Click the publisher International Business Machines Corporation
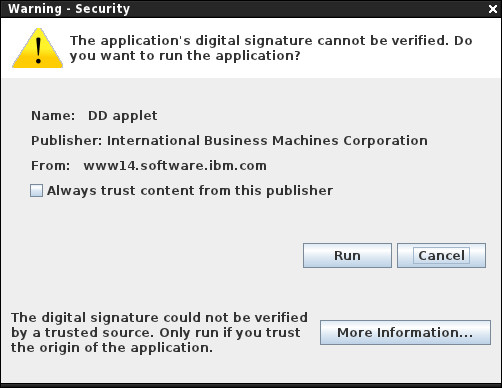This screenshot has width=502, height=388. click(267, 141)
